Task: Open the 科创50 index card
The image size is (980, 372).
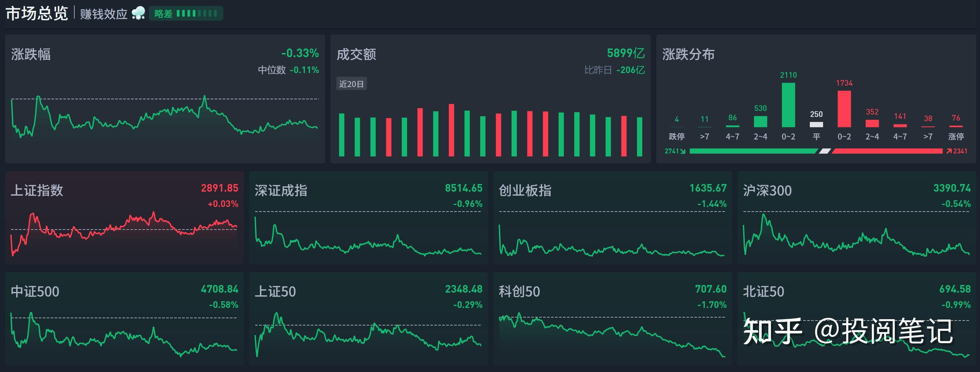Action: 612,319
